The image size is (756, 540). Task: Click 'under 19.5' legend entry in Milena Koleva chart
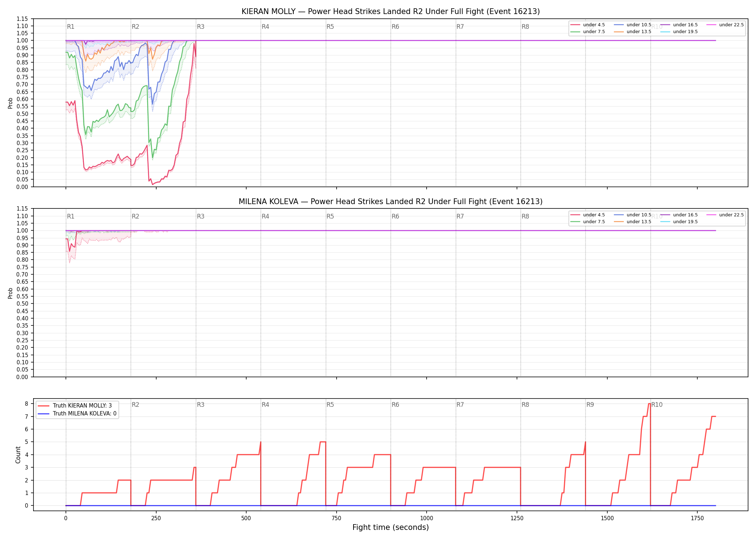(x=679, y=222)
